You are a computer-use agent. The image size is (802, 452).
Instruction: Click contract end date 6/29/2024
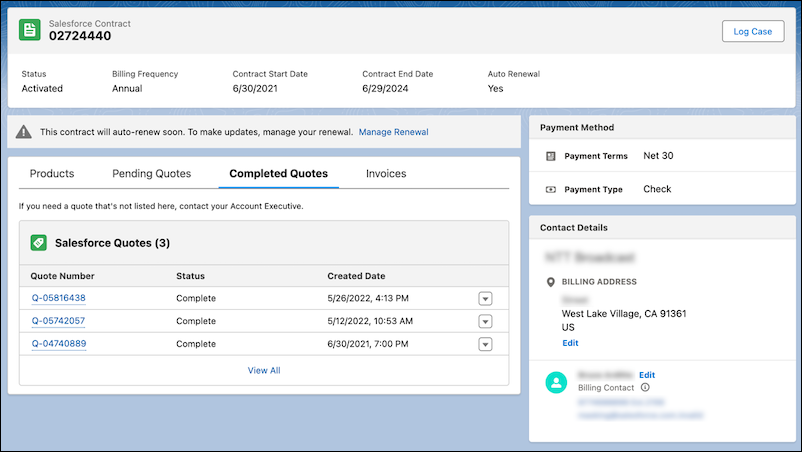coord(385,88)
